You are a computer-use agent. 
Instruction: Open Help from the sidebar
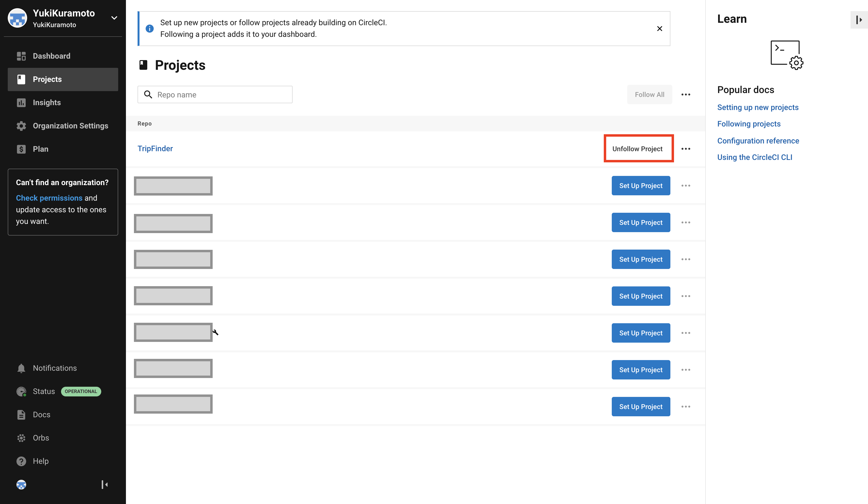[63, 461]
